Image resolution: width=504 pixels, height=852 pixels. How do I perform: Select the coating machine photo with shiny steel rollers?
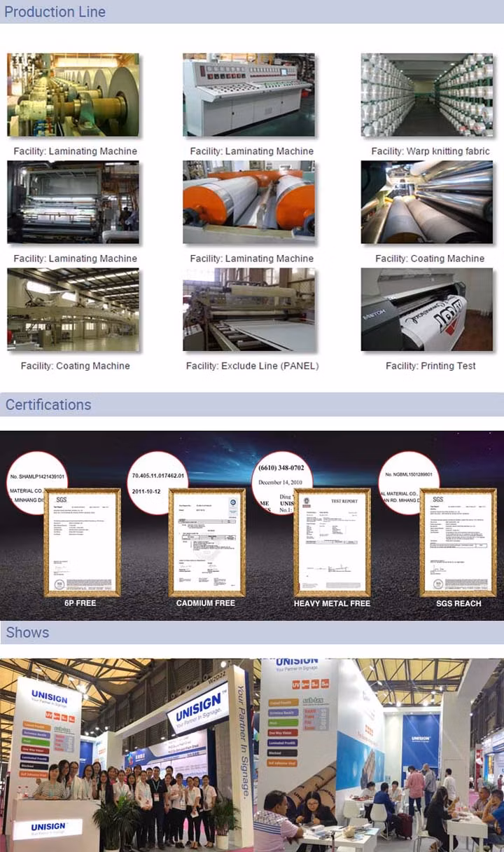coord(427,202)
